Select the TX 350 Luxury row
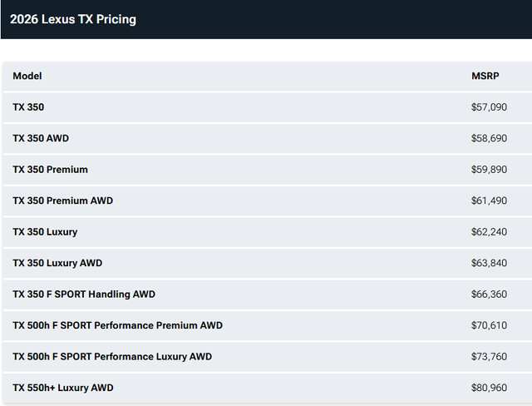Viewport: 532px width, 406px height. (x=45, y=232)
